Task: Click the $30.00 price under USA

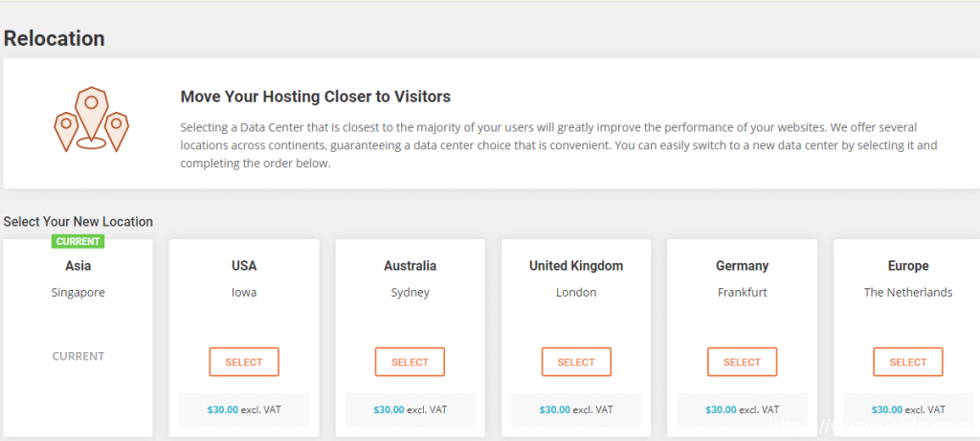Action: click(223, 409)
